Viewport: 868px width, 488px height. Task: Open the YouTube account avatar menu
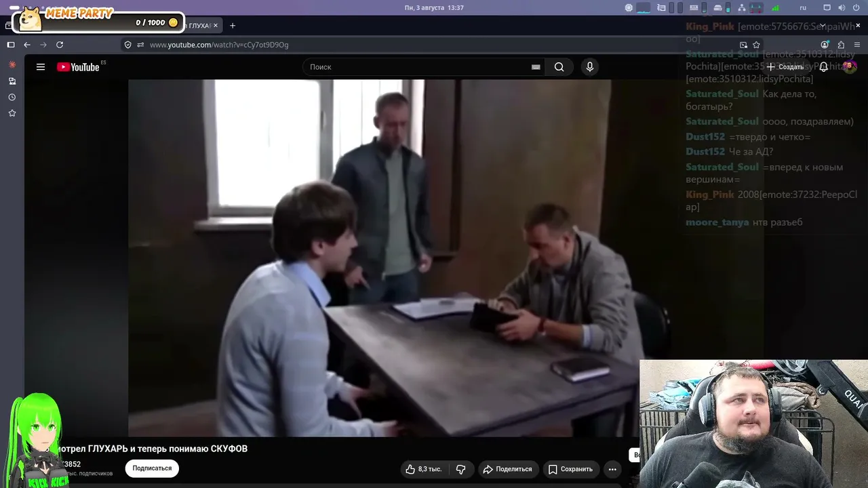pos(850,67)
